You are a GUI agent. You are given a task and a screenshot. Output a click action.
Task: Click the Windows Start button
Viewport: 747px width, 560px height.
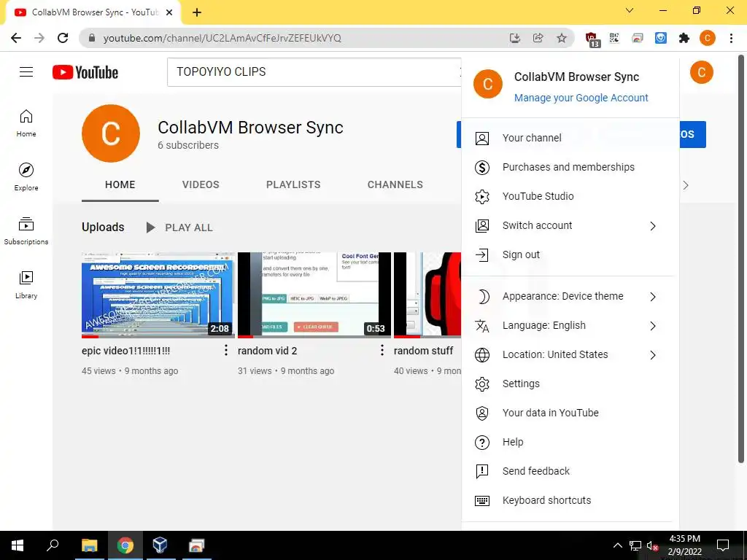click(x=18, y=545)
